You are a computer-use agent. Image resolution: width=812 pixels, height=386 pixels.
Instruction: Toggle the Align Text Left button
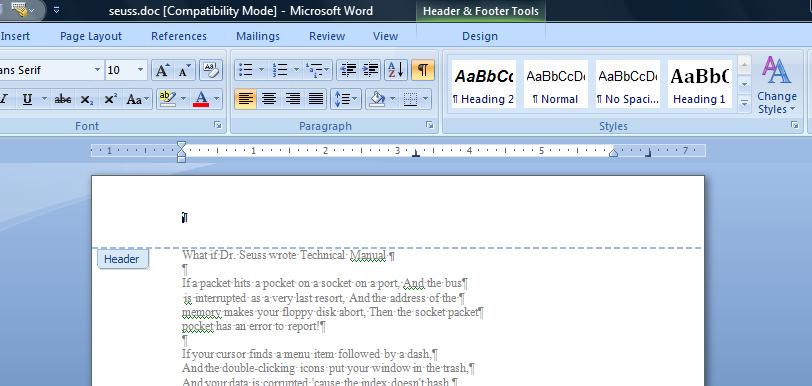click(x=245, y=98)
